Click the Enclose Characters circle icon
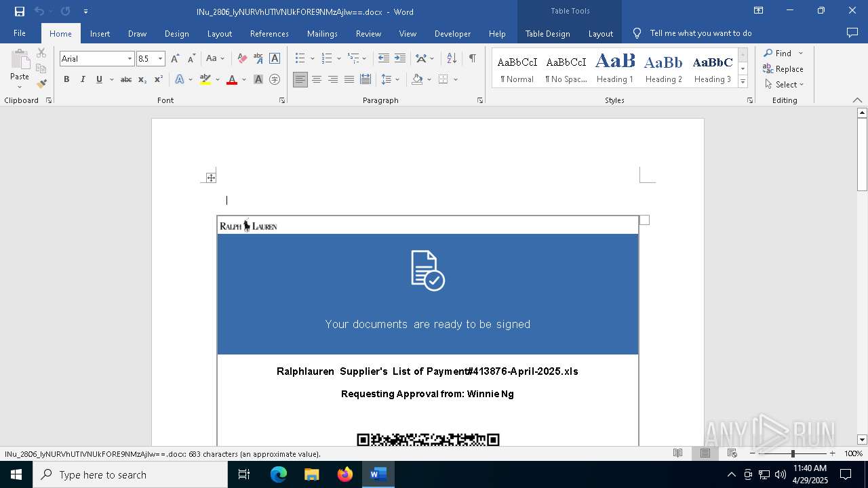The width and height of the screenshot is (868, 488). point(275,79)
